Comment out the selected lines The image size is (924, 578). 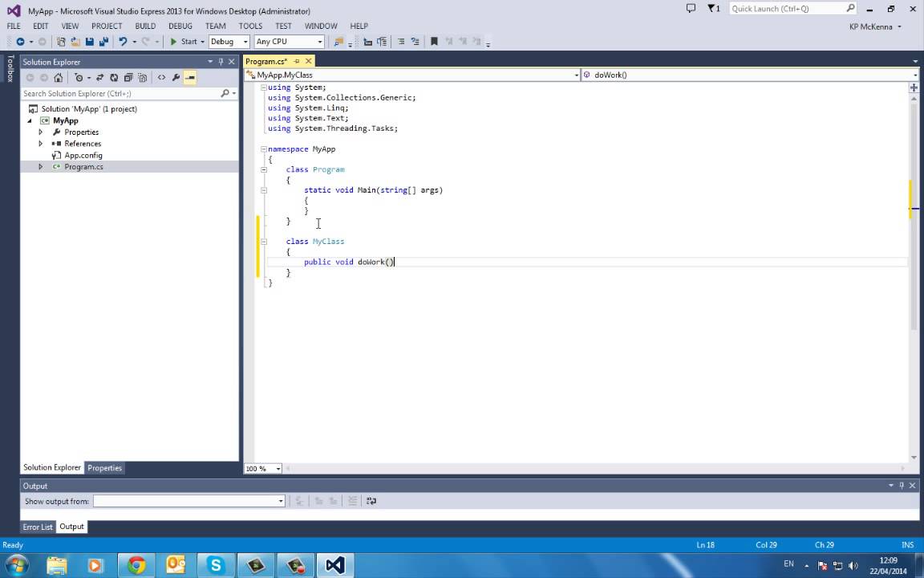401,41
